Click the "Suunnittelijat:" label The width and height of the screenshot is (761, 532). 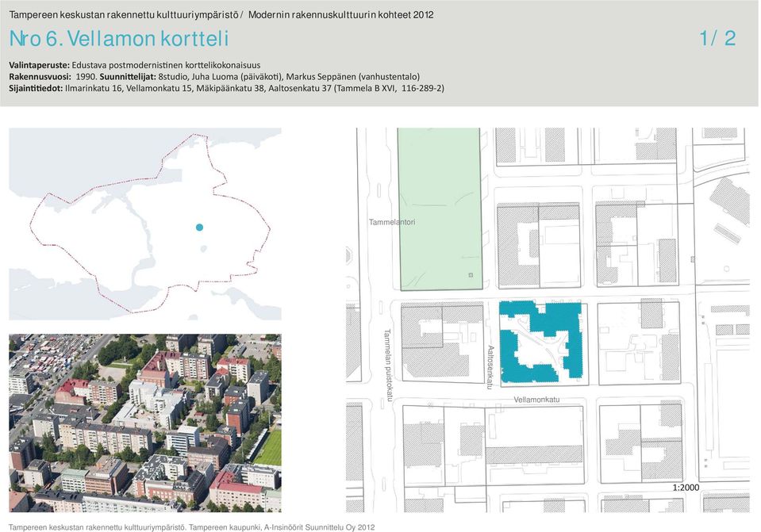point(128,77)
